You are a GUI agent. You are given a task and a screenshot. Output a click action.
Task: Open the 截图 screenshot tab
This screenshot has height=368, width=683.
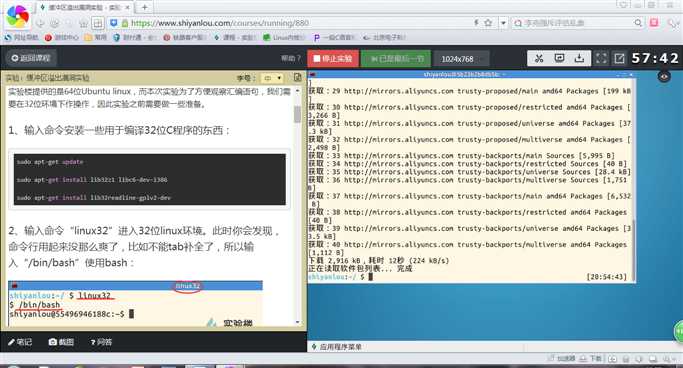[61, 342]
